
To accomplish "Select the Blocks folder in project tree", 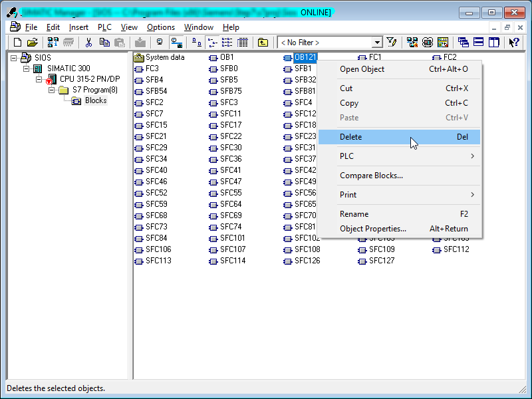I will (95, 100).
